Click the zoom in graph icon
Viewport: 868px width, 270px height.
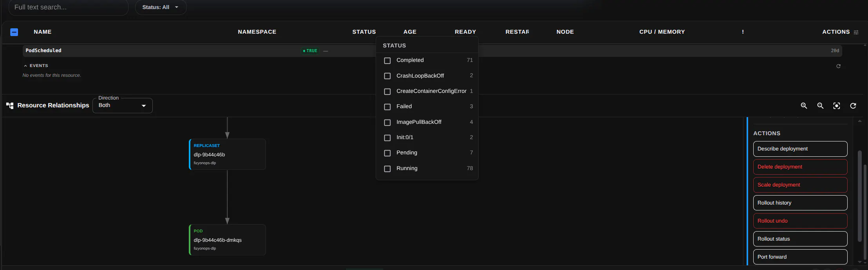[804, 106]
